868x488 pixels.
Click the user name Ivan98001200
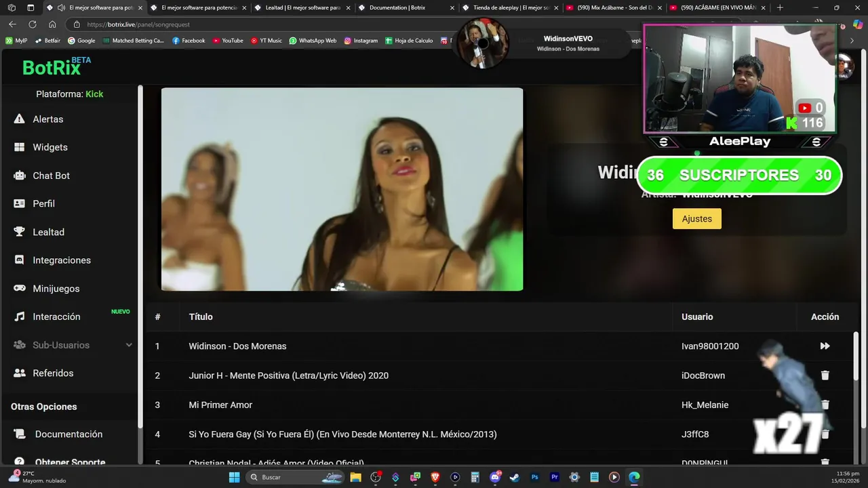pyautogui.click(x=710, y=346)
